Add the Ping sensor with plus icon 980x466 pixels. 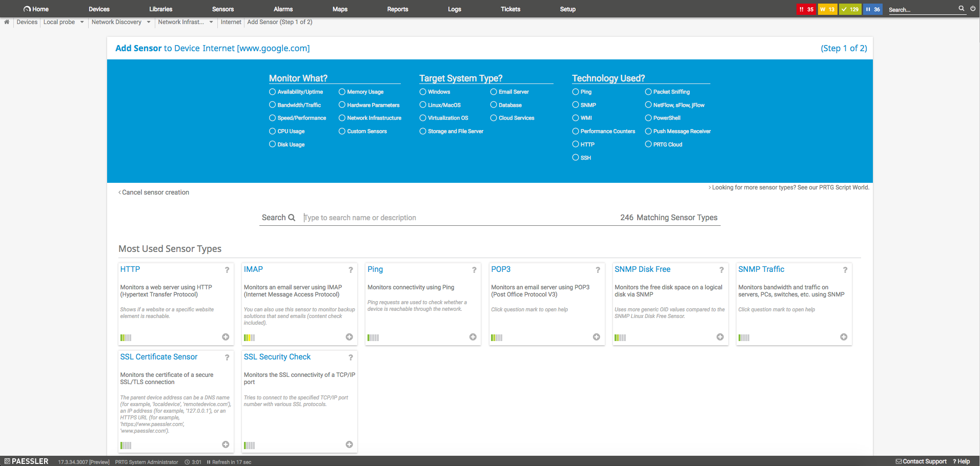click(x=473, y=337)
